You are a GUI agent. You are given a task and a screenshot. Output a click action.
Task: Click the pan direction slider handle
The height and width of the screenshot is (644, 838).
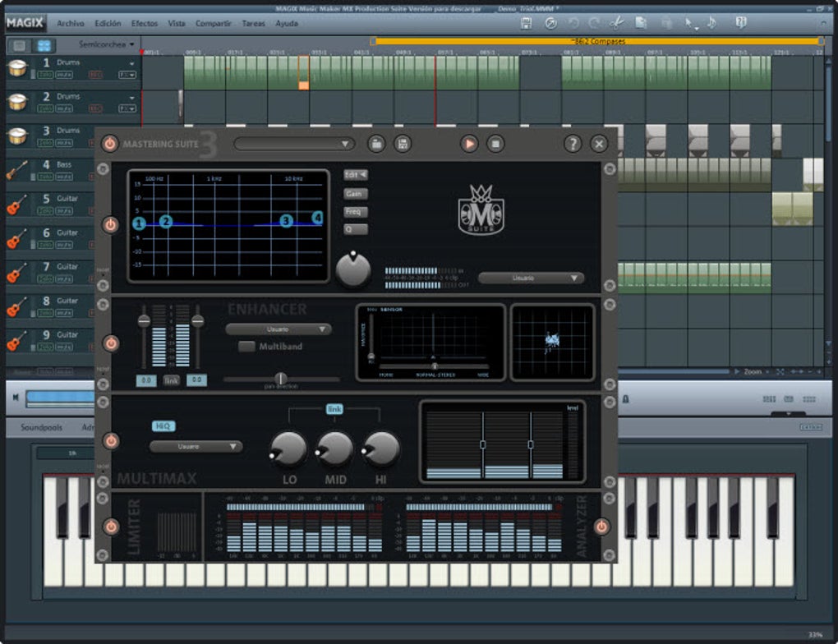pyautogui.click(x=281, y=379)
